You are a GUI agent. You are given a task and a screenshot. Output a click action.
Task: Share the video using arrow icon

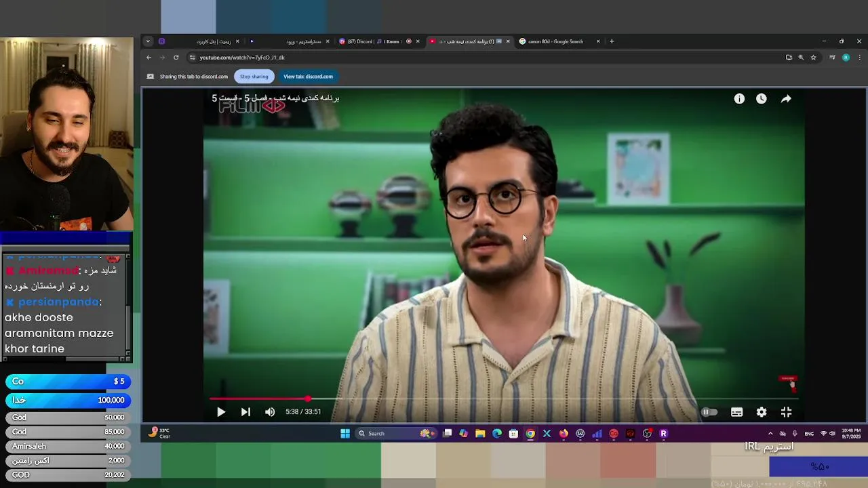[786, 98]
